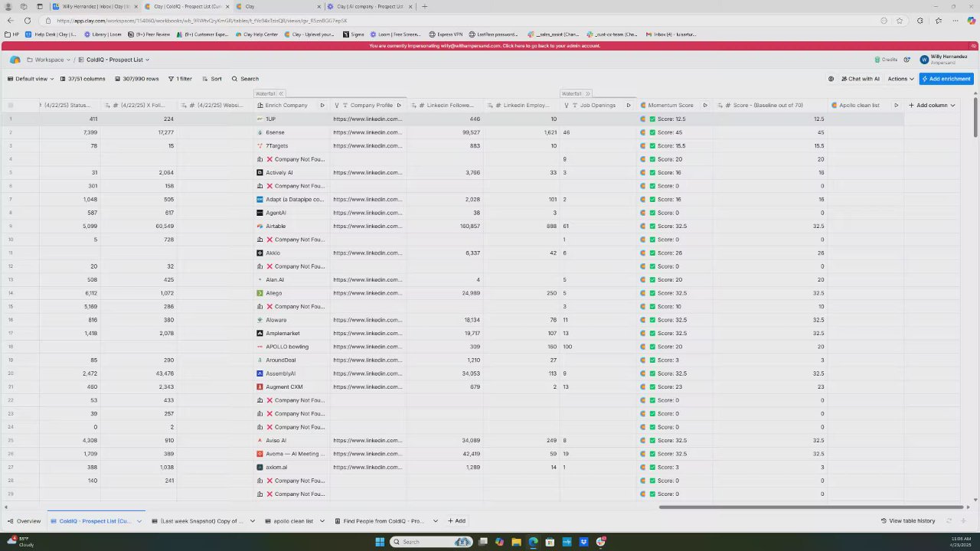The height and width of the screenshot is (551, 980).
Task: Open File Explorer from the taskbar
Action: pos(517,542)
